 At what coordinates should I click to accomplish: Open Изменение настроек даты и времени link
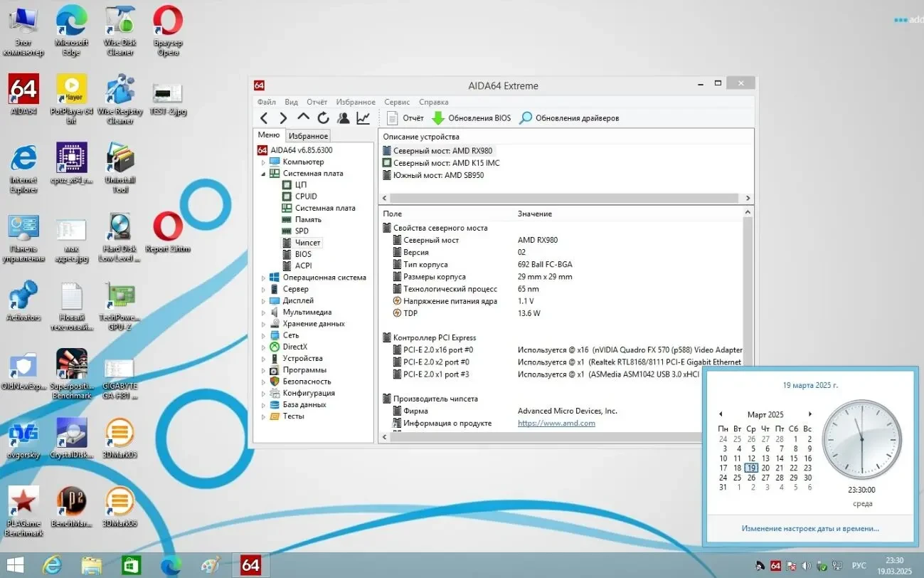(x=810, y=528)
